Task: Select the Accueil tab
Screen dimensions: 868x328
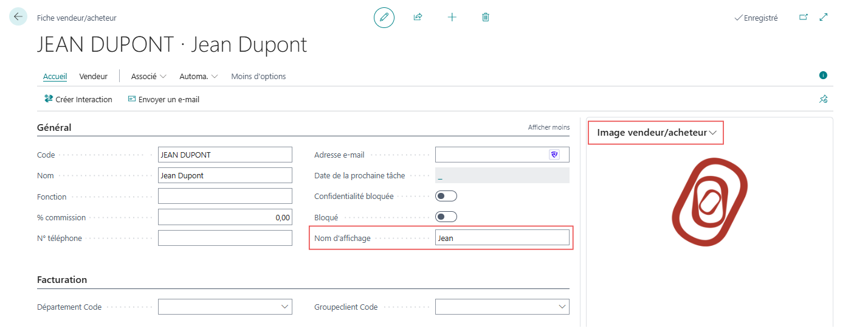Action: point(55,76)
